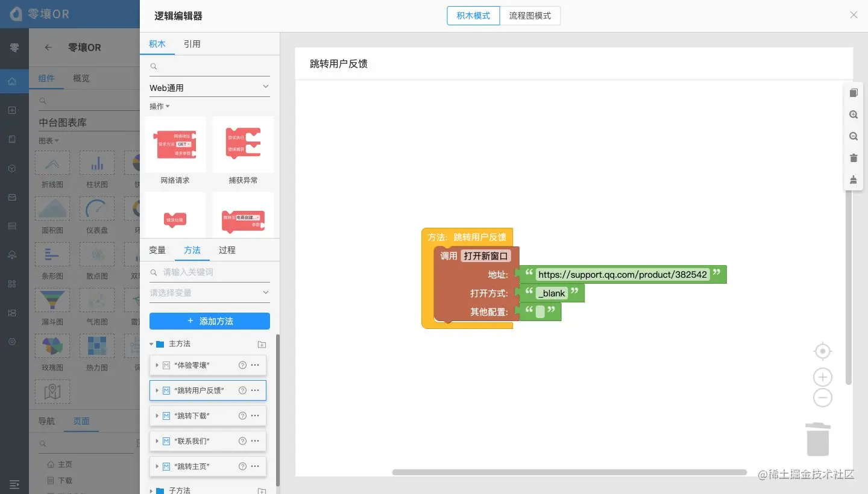Click the 网络请求 block thumbnail

(x=175, y=145)
